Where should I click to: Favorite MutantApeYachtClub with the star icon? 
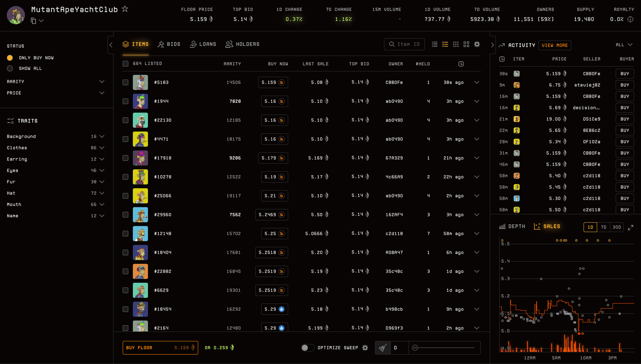125,9
